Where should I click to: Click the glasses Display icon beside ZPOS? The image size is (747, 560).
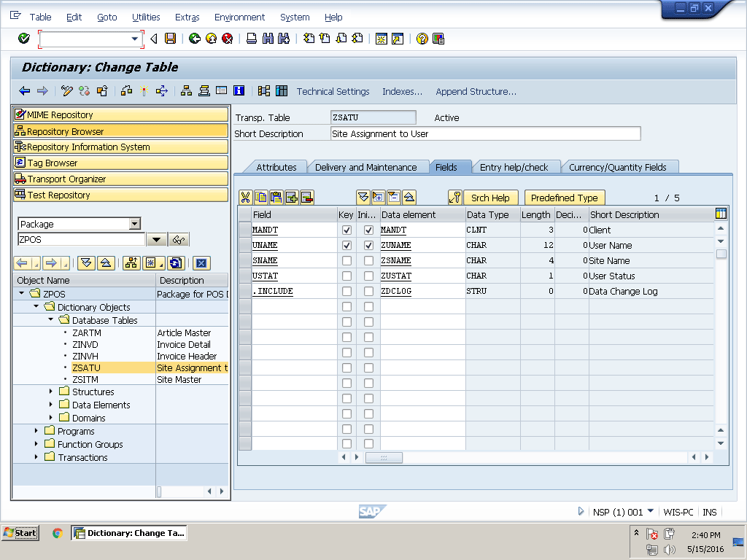[x=179, y=240]
